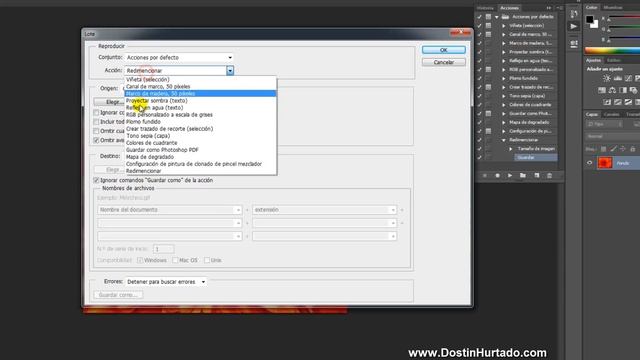Toggle dialog box icon for 'Canal de marco'
Viewport: 640px width, 360px height.
[488, 34]
